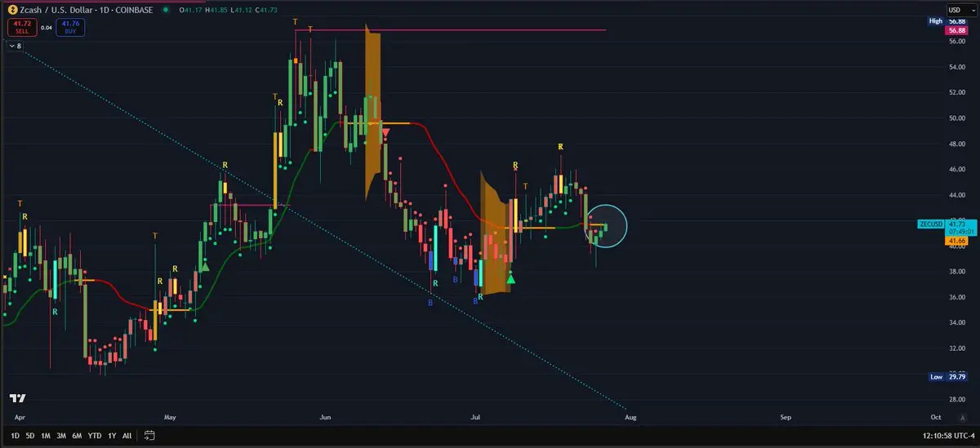
Task: Select the 1D time range
Action: [x=15, y=436]
